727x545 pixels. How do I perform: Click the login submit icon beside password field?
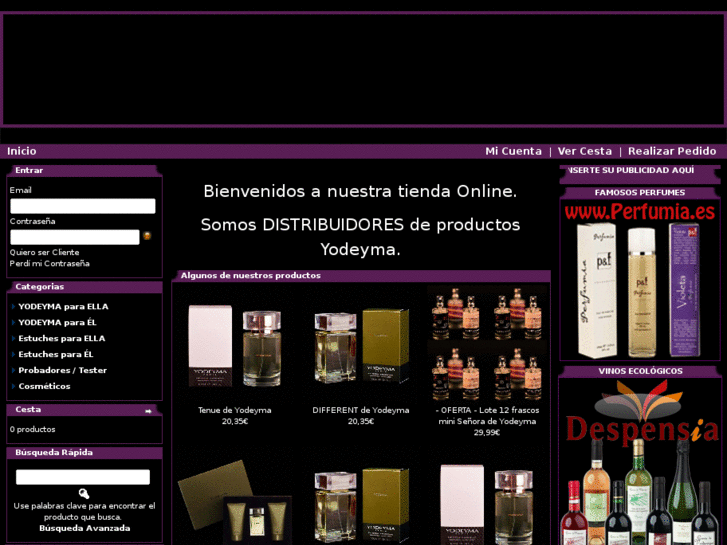[147, 236]
